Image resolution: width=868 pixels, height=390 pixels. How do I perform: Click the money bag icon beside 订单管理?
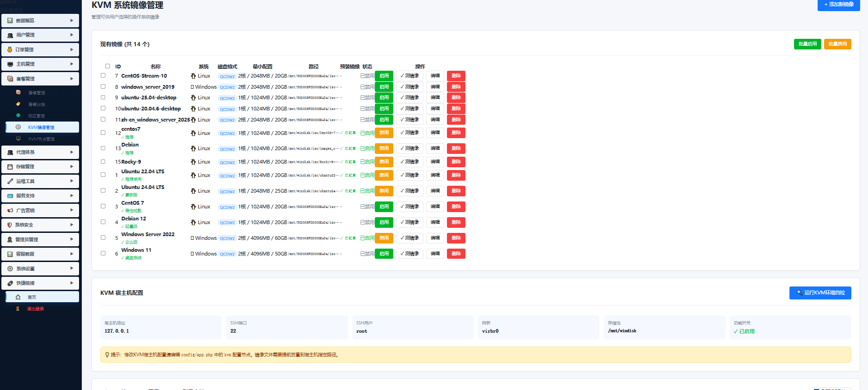click(x=10, y=49)
